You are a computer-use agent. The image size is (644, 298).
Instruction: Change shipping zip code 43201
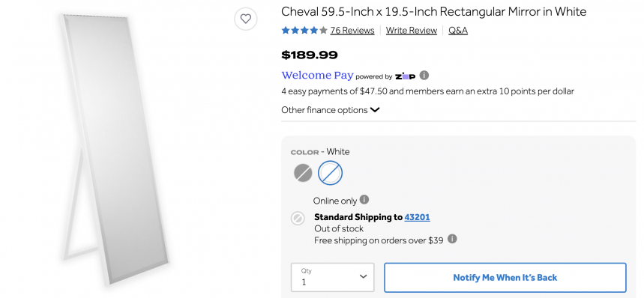coord(417,217)
